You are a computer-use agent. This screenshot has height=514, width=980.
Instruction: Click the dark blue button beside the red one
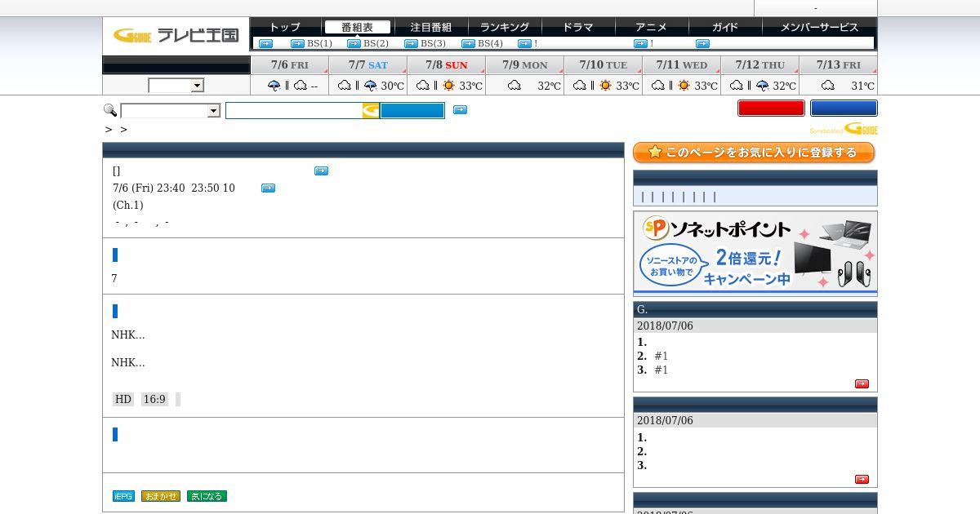pyautogui.click(x=844, y=108)
